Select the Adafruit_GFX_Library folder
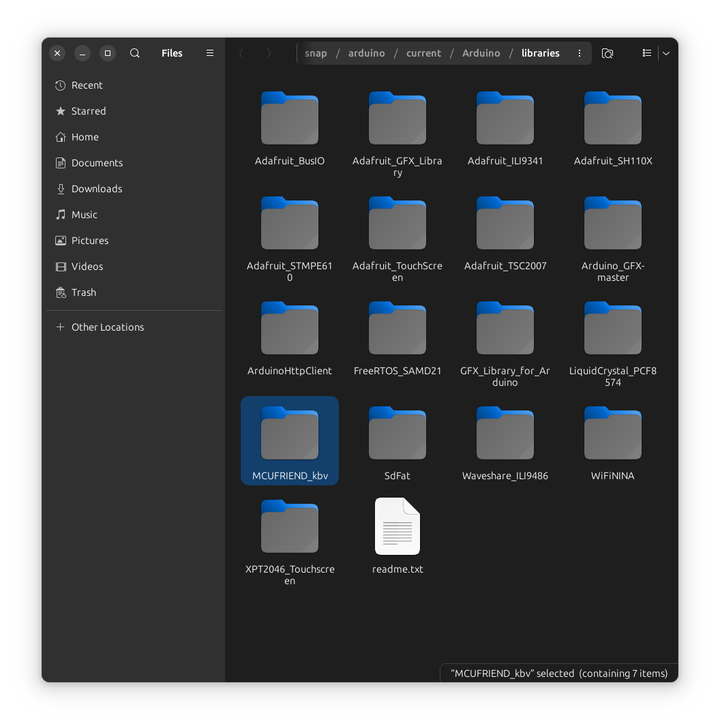720x728 pixels. tap(397, 135)
